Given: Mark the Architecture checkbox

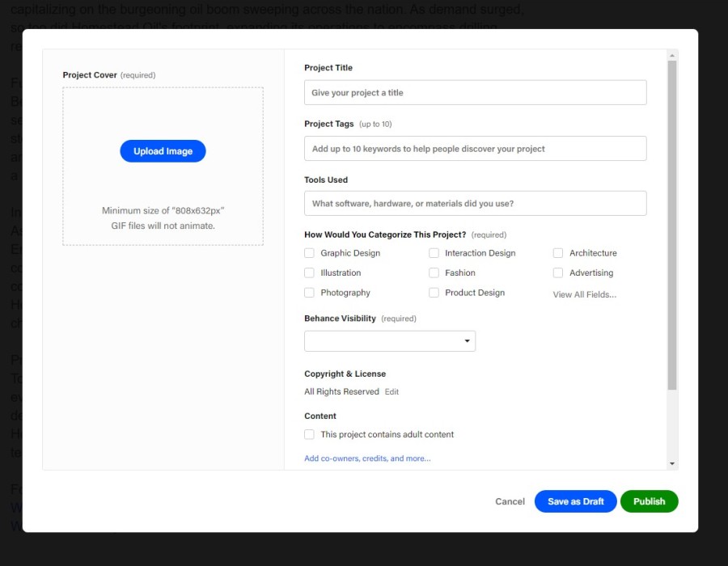Looking at the screenshot, I should point(558,253).
